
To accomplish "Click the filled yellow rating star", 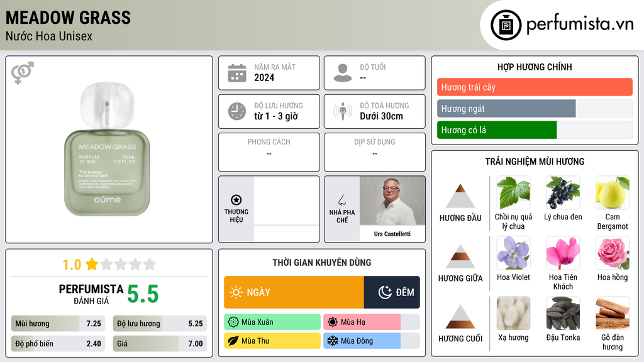I will (x=92, y=264).
